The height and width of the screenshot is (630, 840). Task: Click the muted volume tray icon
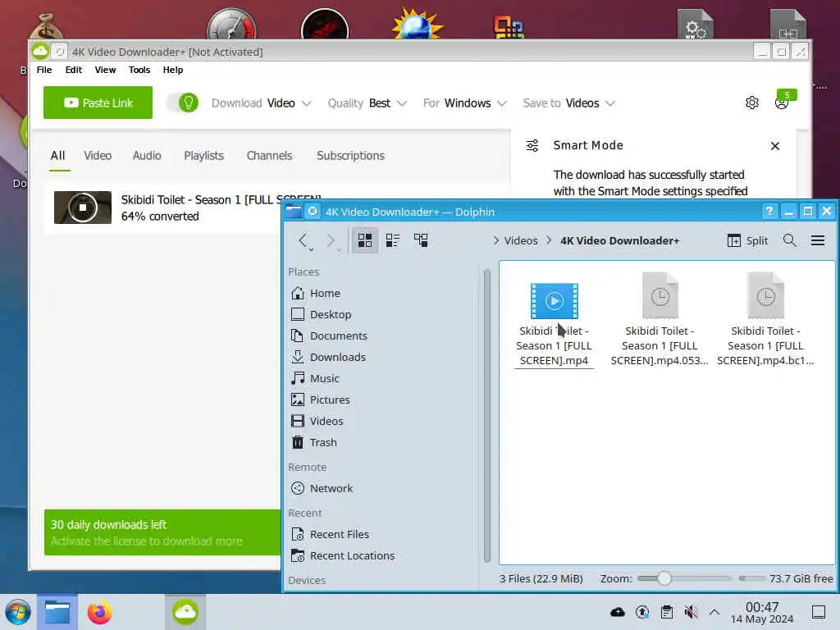coord(691,612)
